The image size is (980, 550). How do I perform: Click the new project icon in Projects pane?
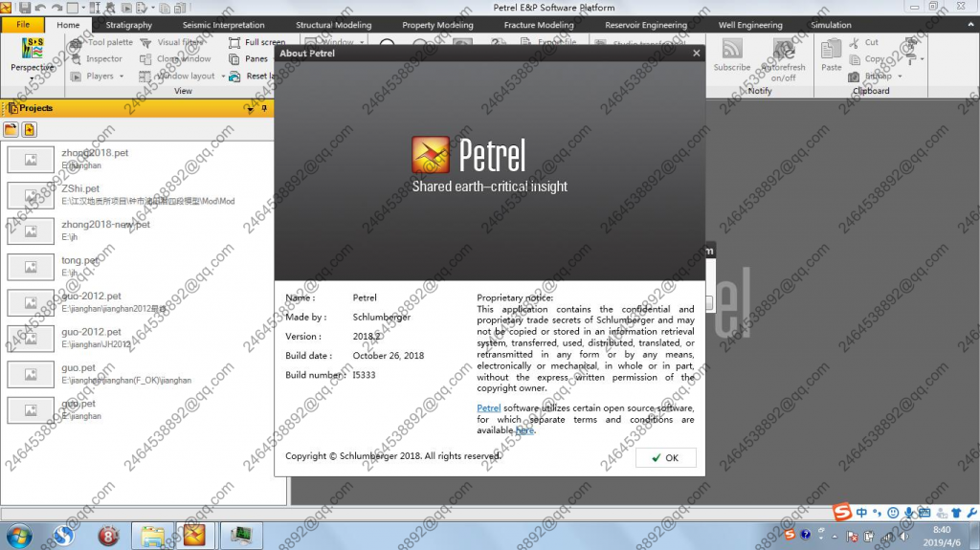(x=29, y=129)
